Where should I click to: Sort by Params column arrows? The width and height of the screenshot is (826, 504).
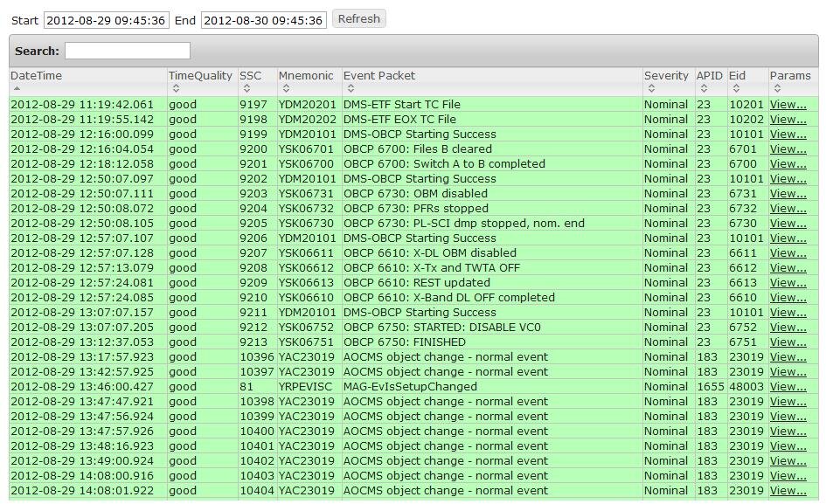pyautogui.click(x=778, y=88)
